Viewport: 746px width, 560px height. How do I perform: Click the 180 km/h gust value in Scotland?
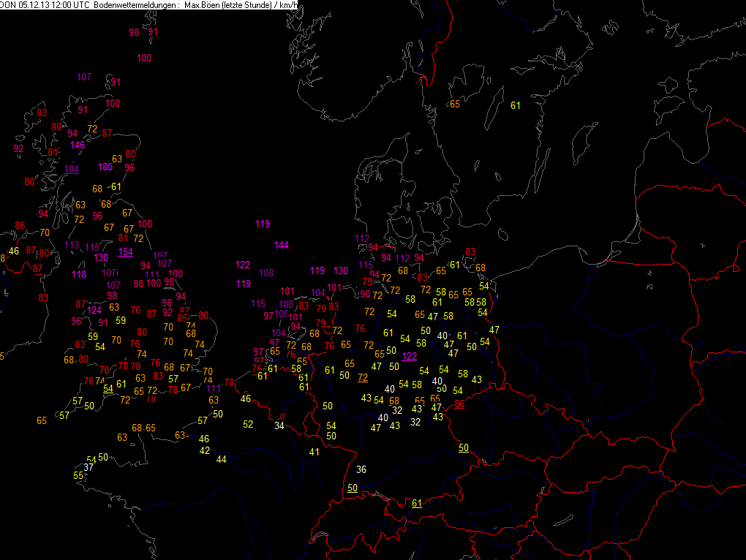105,167
